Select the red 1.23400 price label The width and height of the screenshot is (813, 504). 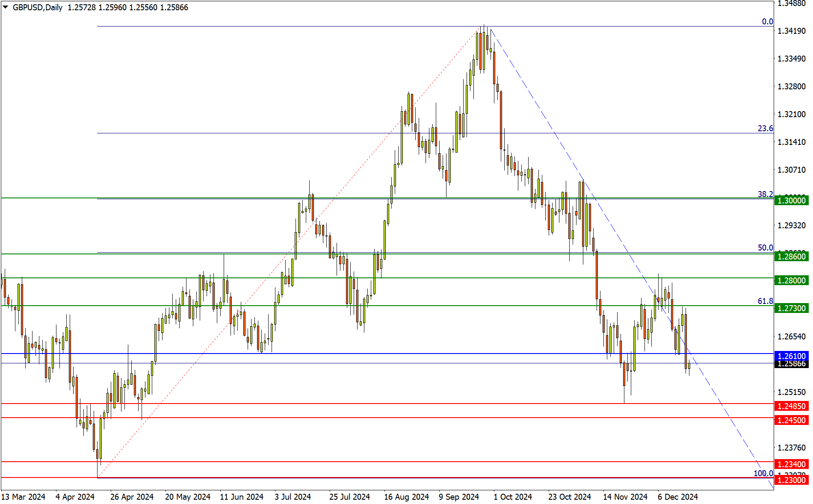[x=791, y=464]
